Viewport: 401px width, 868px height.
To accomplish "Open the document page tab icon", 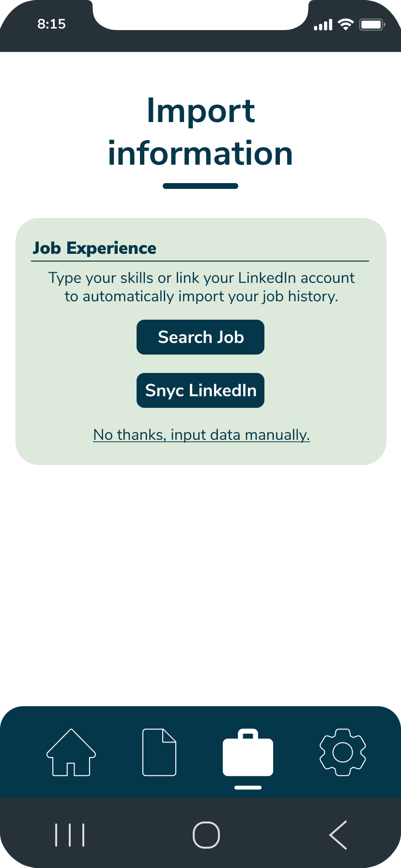I will coord(159,753).
